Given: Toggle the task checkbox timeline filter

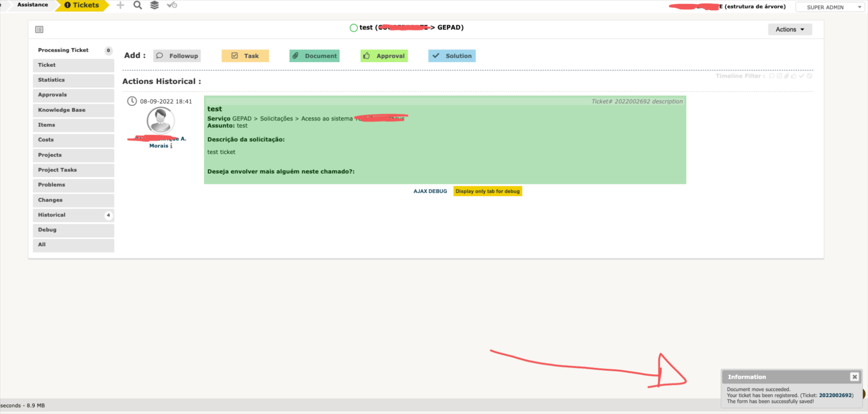Looking at the screenshot, I should (779, 76).
